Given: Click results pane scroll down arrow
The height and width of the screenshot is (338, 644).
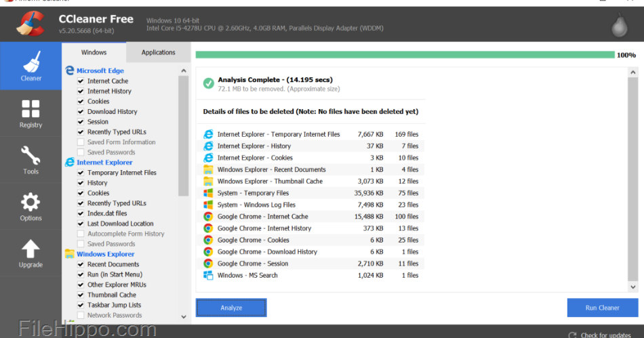Looking at the screenshot, I should coord(633,287).
